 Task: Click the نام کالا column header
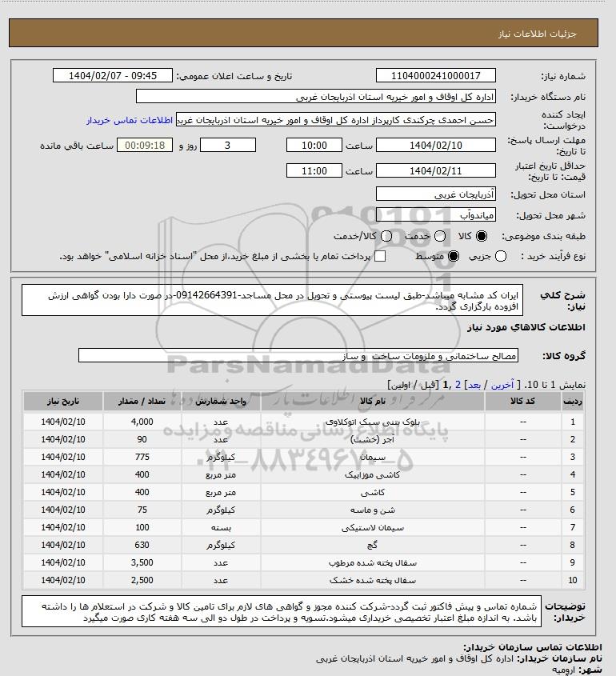tap(373, 401)
